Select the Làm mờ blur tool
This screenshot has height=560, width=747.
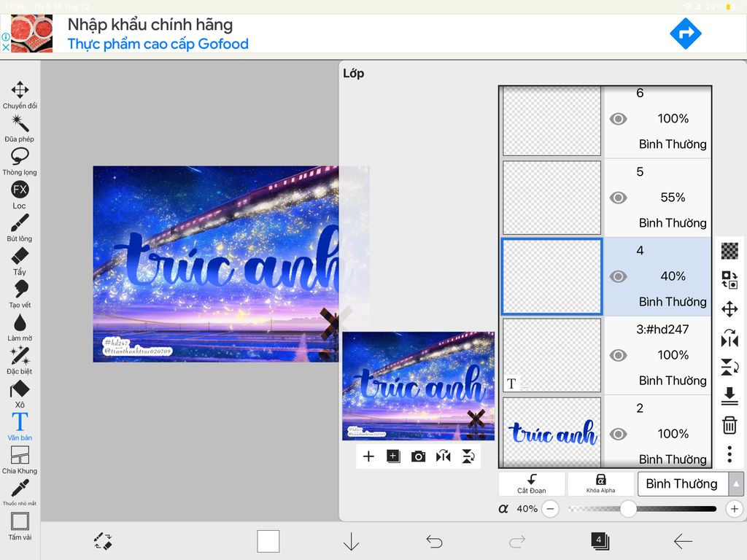click(20, 327)
